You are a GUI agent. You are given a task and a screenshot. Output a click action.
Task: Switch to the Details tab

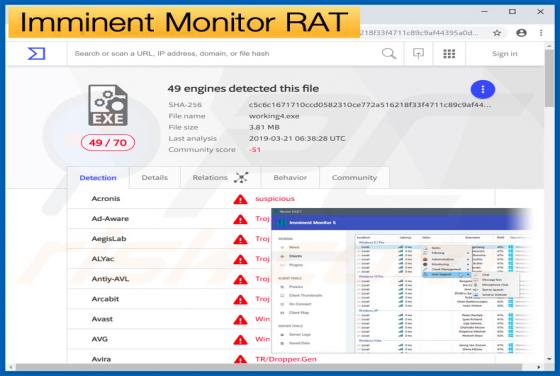(155, 177)
